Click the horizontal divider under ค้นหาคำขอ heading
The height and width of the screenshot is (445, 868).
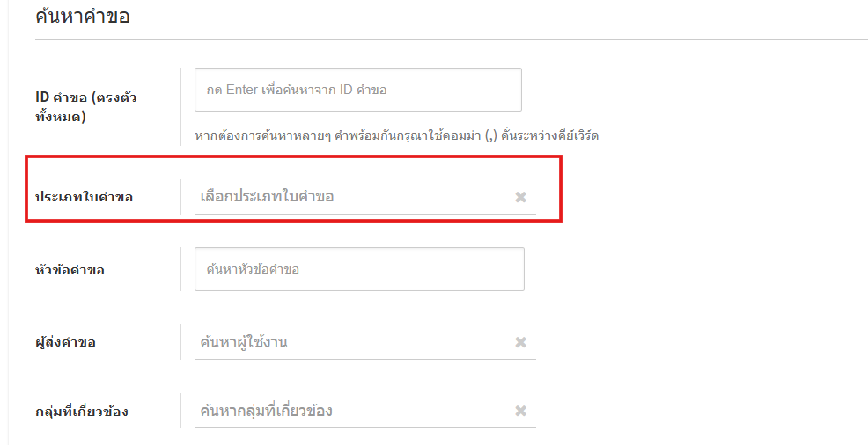pyautogui.click(x=440, y=39)
